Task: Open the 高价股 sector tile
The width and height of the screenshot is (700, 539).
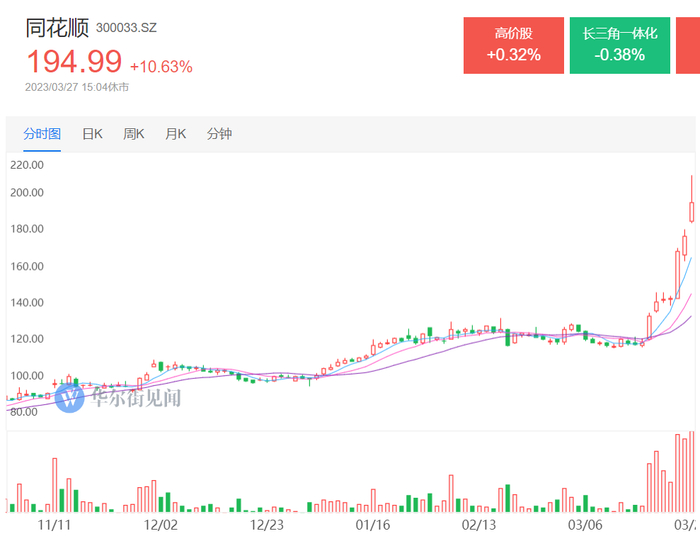Action: point(513,45)
